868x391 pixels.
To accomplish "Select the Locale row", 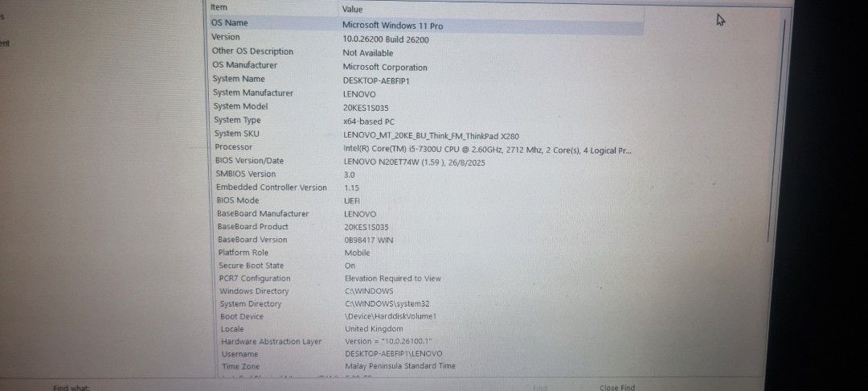I will (425, 329).
